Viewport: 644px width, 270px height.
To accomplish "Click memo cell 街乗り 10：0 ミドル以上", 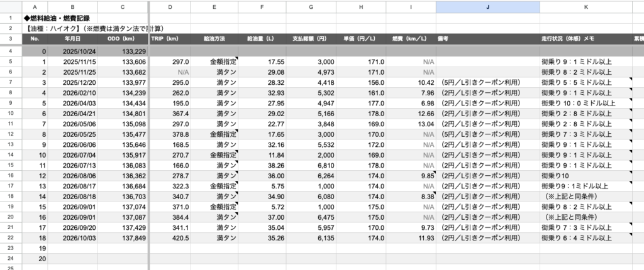I will (586, 103).
